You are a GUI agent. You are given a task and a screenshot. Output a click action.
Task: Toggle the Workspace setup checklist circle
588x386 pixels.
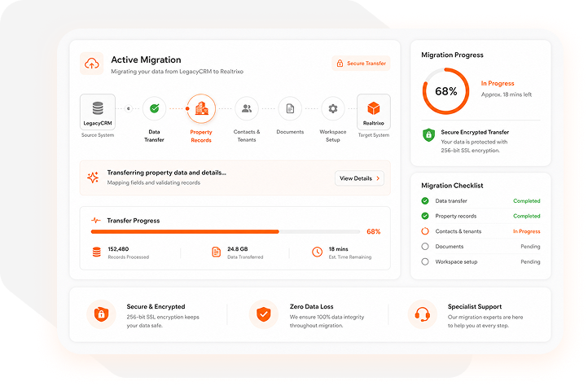(x=425, y=261)
